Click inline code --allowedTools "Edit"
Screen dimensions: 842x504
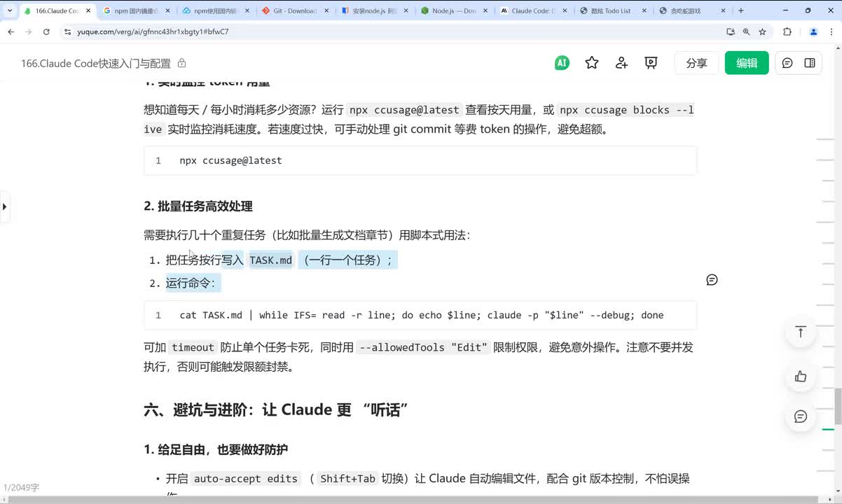tap(423, 347)
